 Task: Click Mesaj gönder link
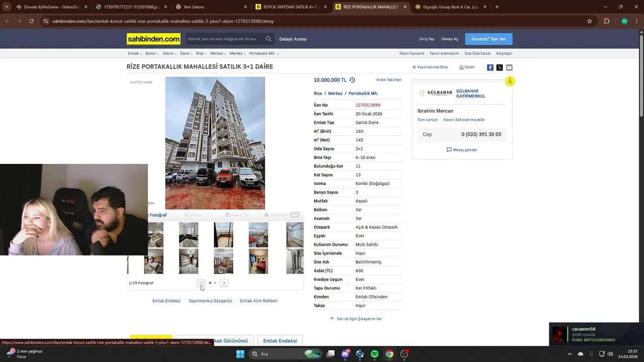pyautogui.click(x=462, y=150)
